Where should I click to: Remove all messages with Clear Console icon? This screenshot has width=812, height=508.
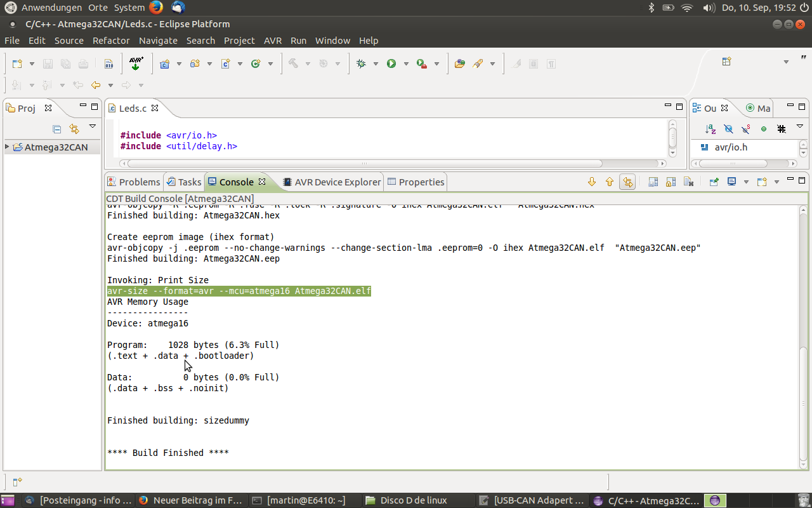[x=689, y=182]
